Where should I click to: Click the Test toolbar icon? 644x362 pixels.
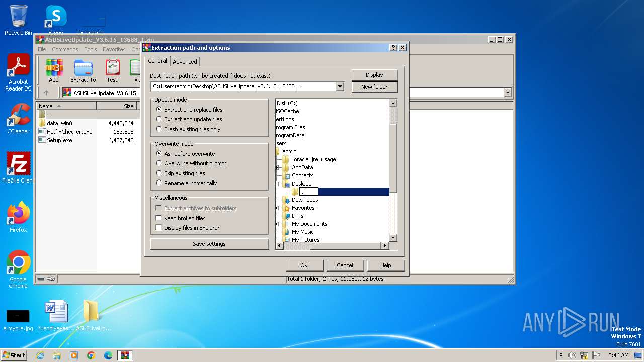[112, 71]
